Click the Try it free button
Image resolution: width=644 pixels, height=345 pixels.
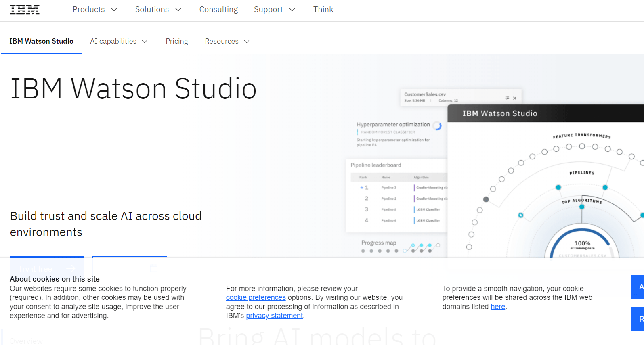tap(47, 268)
